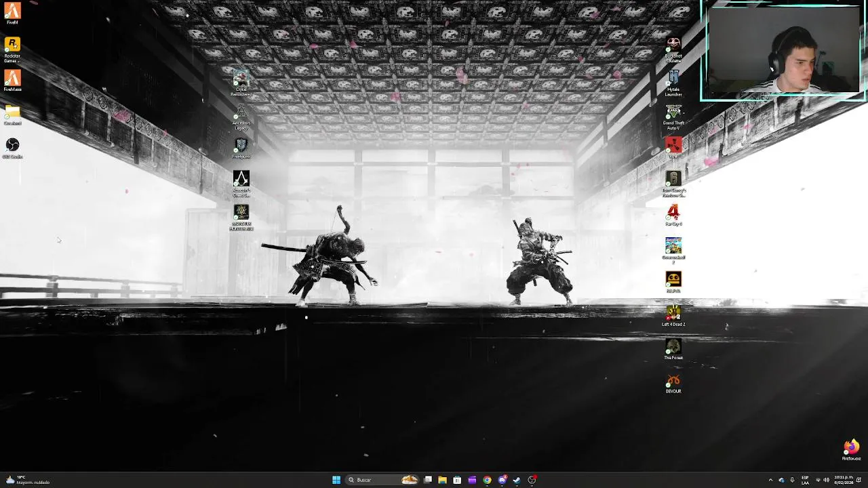The image size is (868, 488).
Task: Open the cloud sync tray icon
Action: 781,480
